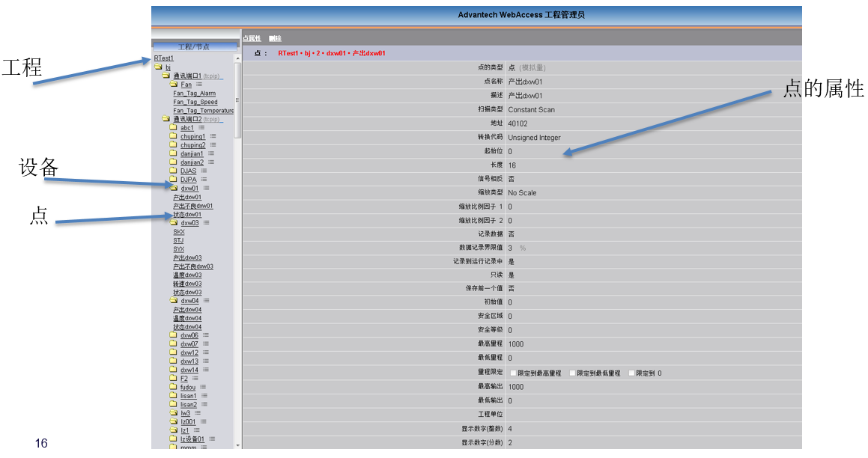Open the tag list icon beside dxw07
This screenshot has width=868, height=458.
click(205, 344)
